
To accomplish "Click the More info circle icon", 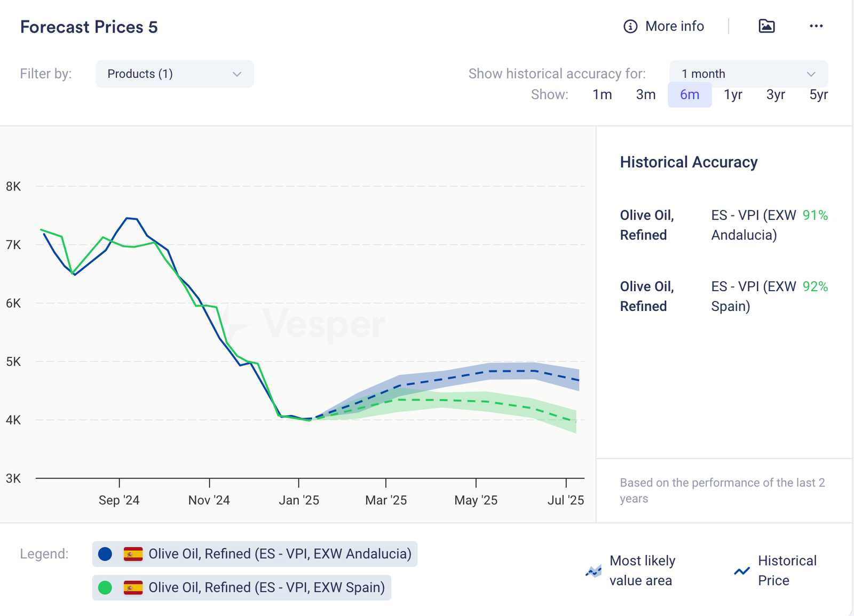I will tap(630, 26).
